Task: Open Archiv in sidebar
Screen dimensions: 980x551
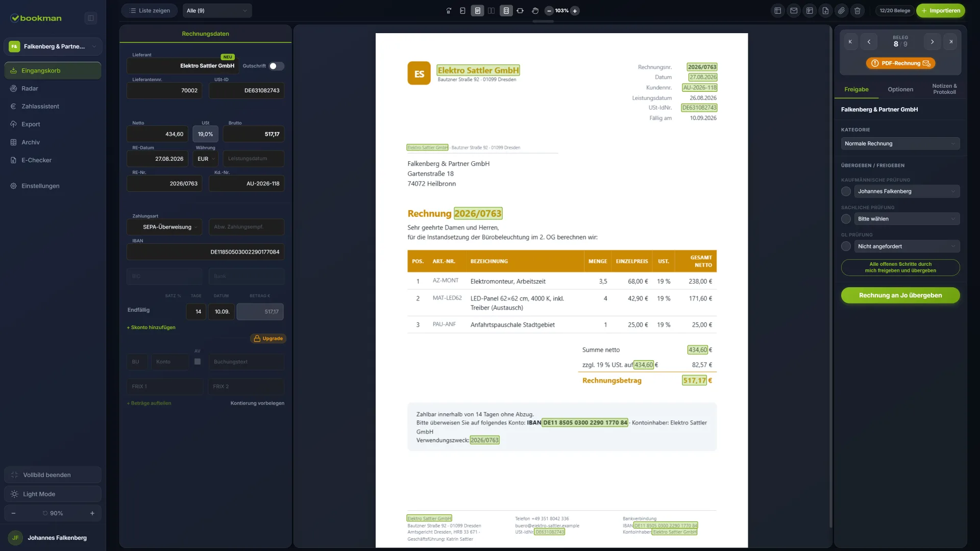Action: [53, 142]
